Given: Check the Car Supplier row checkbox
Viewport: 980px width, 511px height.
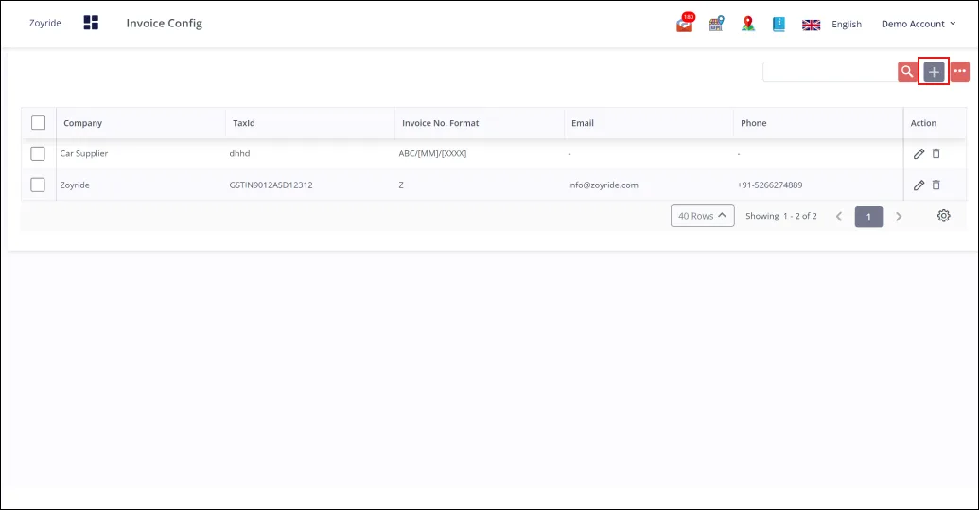Looking at the screenshot, I should coord(38,154).
